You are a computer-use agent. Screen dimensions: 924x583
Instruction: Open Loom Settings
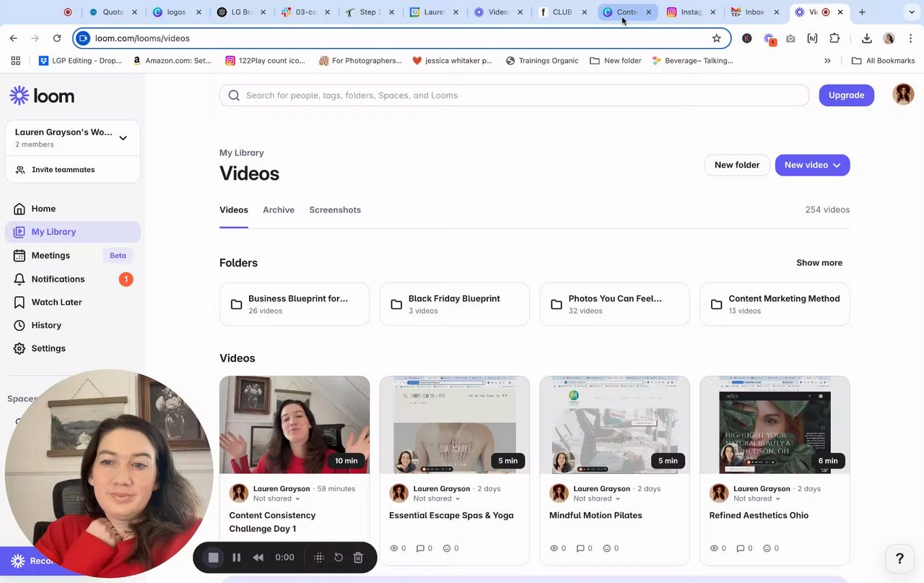[72, 348]
